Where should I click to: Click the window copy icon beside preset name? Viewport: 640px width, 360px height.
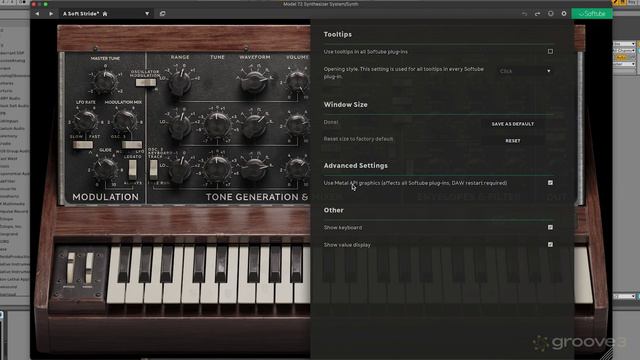(x=162, y=14)
